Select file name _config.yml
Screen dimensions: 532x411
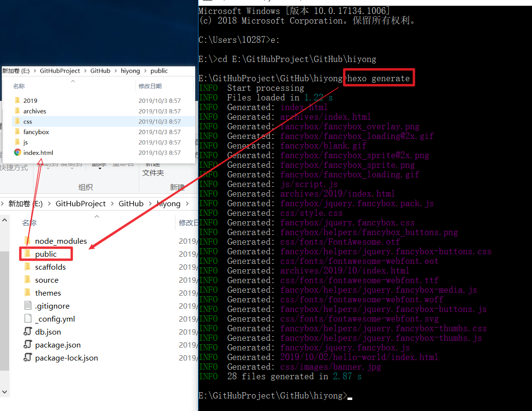[55, 319]
